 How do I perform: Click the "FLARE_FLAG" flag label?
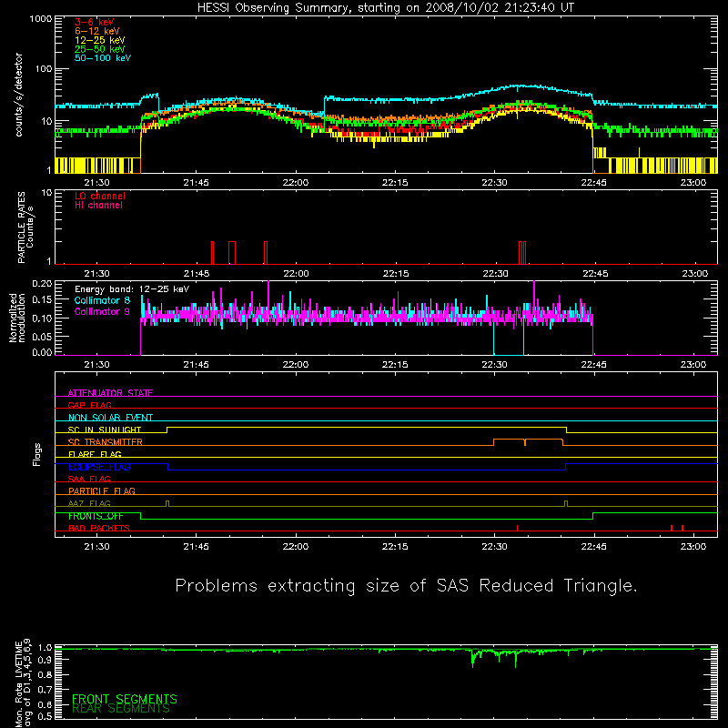tap(95, 454)
